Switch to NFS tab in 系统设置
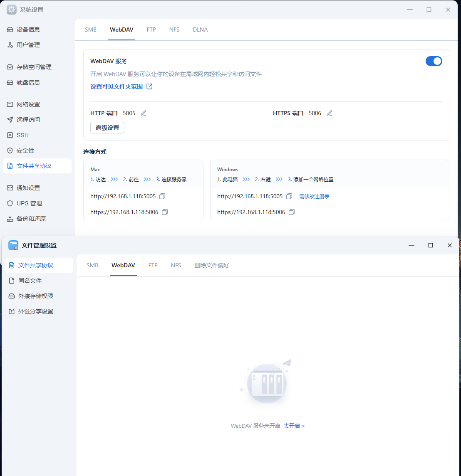461x476 pixels. coord(174,30)
